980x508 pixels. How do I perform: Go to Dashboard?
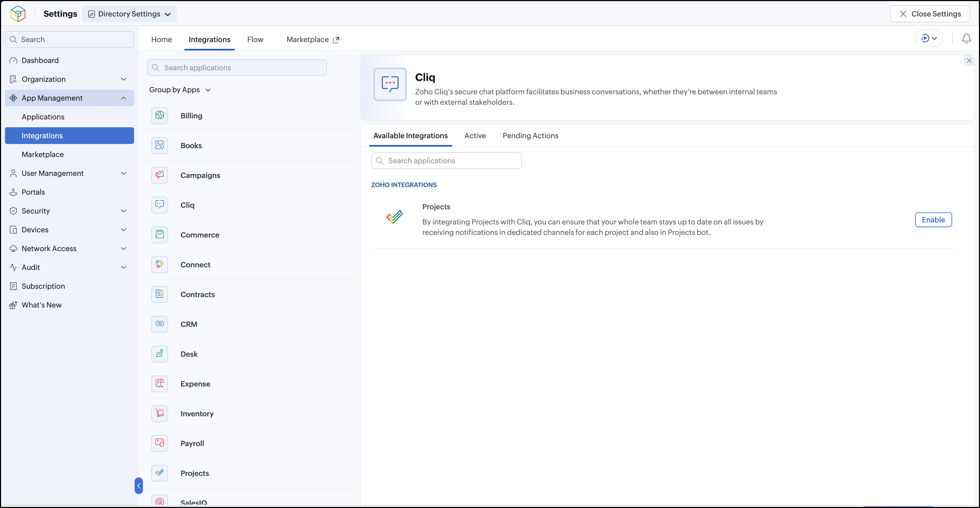point(70,61)
